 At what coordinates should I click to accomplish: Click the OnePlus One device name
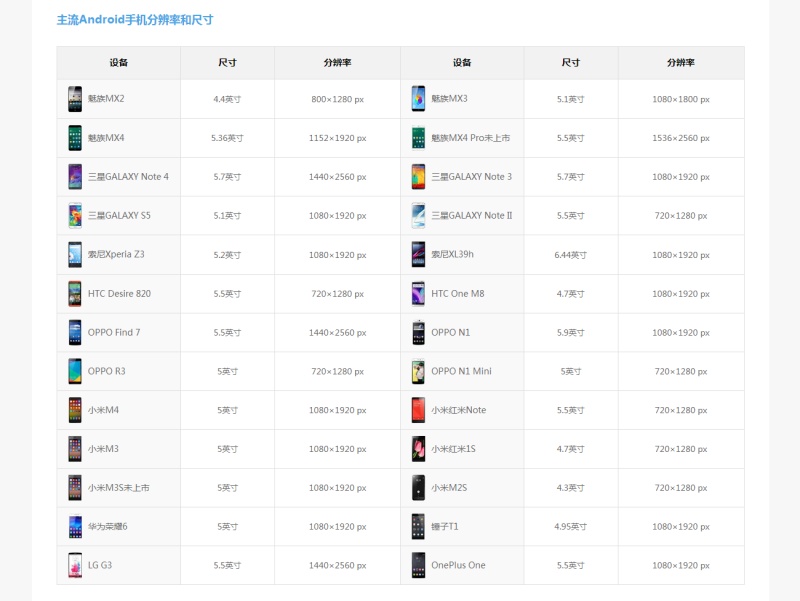click(458, 565)
